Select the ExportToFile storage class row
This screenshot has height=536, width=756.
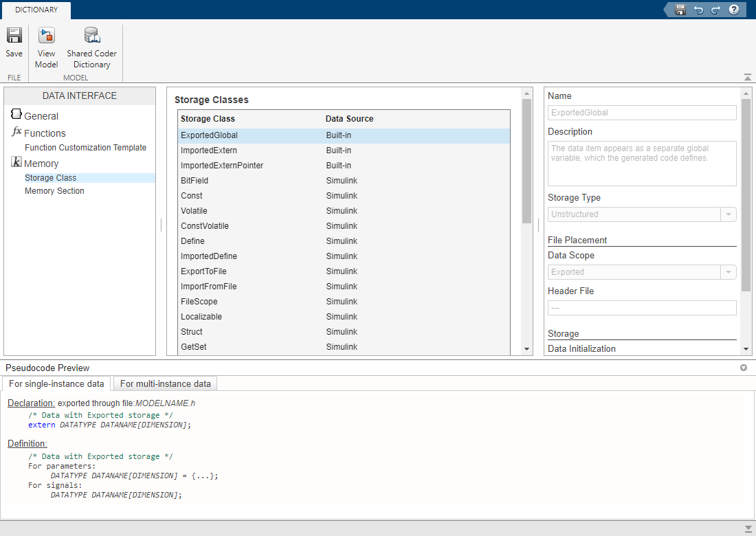(203, 271)
